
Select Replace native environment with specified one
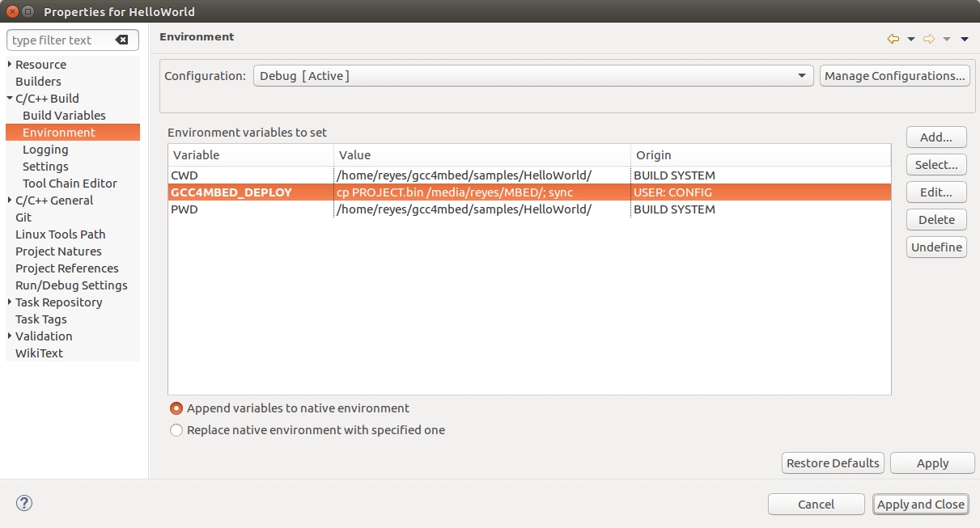(x=176, y=430)
